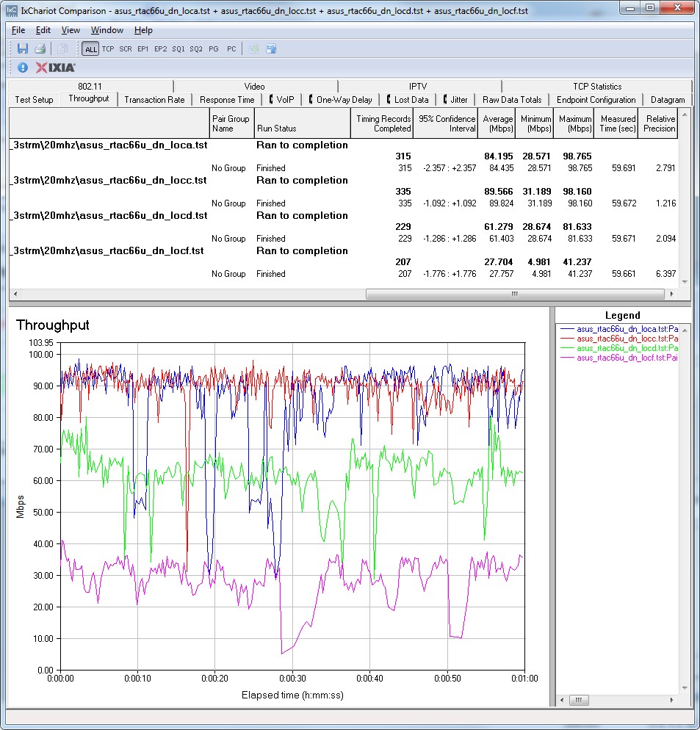Switch to the Jitter tab
700x730 pixels.
point(456,100)
